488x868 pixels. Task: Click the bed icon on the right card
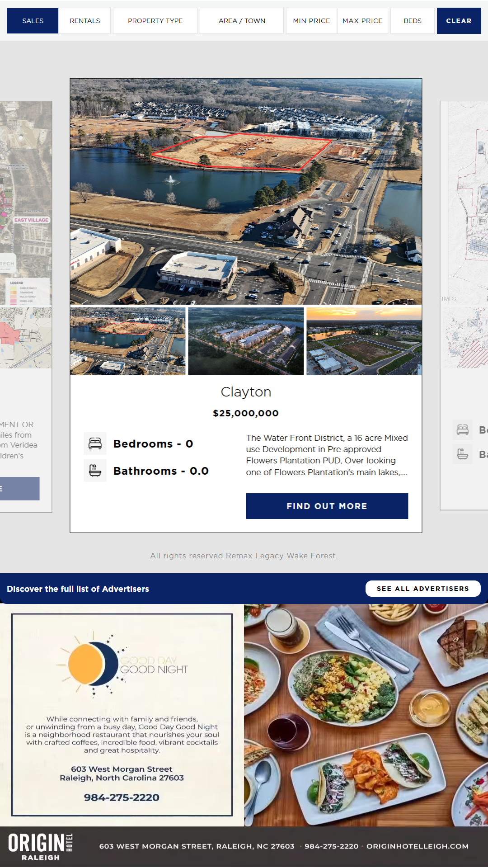[463, 429]
